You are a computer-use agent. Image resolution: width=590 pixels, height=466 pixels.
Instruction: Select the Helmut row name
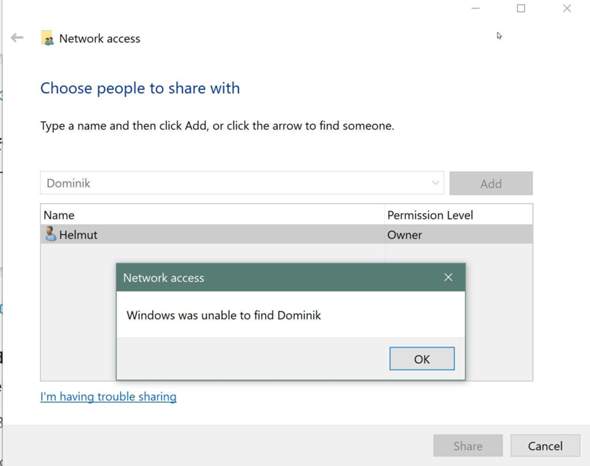78,235
